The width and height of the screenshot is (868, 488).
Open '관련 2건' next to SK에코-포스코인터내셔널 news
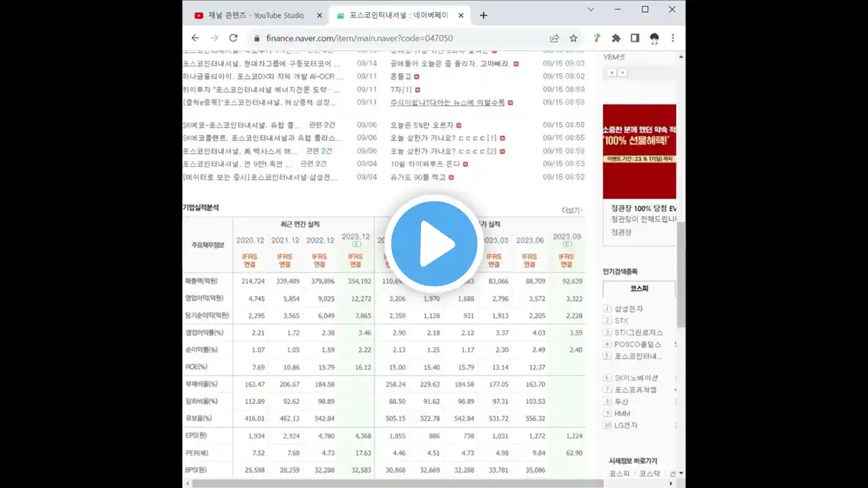click(322, 125)
